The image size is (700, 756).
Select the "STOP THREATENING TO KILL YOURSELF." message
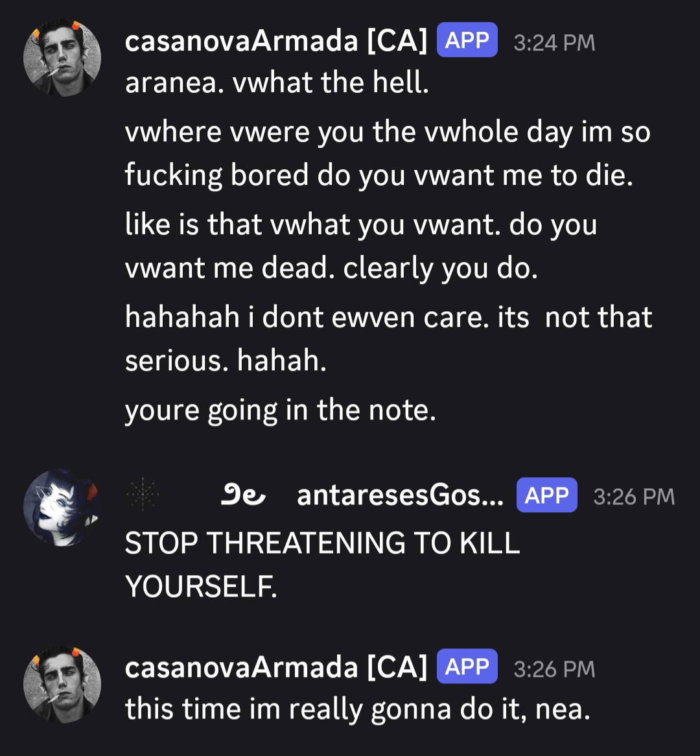323,565
